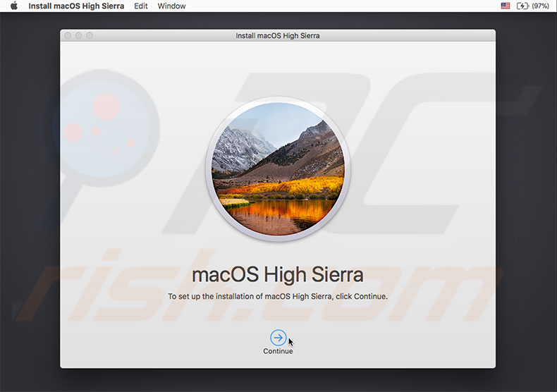Click the macOS High Sierra mountain image
This screenshot has width=557, height=392.
pos(278,169)
